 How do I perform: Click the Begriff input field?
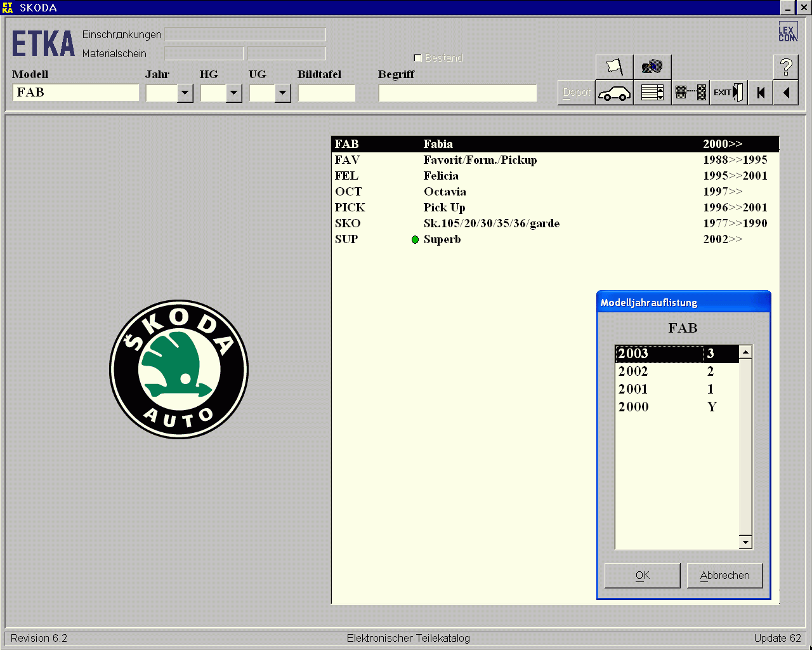coord(457,93)
